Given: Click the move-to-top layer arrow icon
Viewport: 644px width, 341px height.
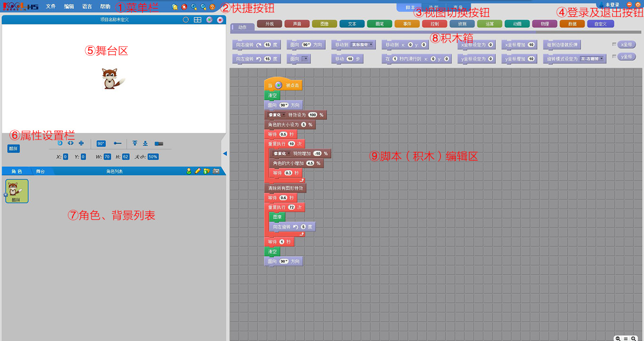Looking at the screenshot, I should pos(135,143).
